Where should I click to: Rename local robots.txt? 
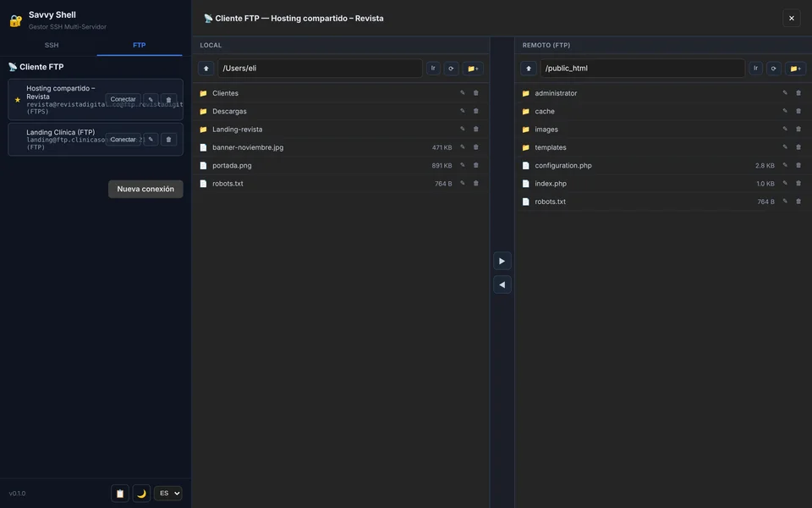463,183
